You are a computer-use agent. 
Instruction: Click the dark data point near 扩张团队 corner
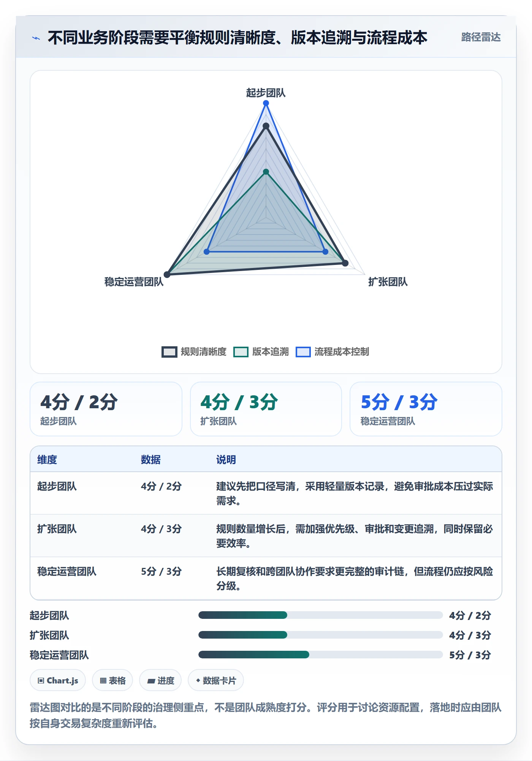point(345,263)
